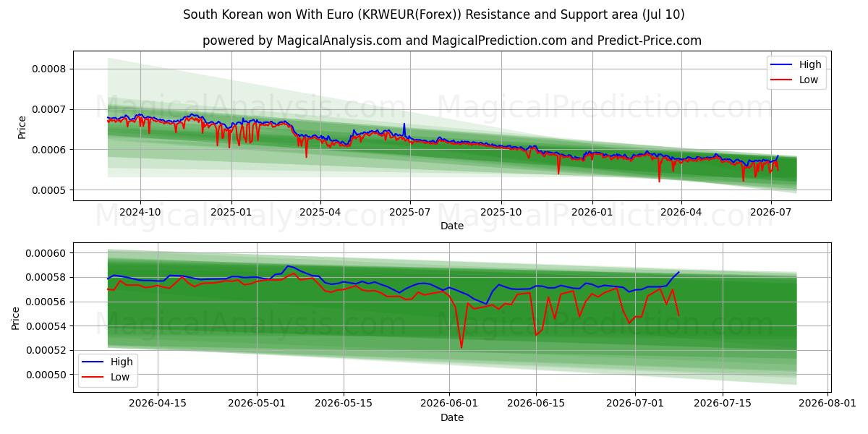This screenshot has height=434, width=868.
Task: Click the bottom x-axis label 2026-07-15
Action: (723, 404)
